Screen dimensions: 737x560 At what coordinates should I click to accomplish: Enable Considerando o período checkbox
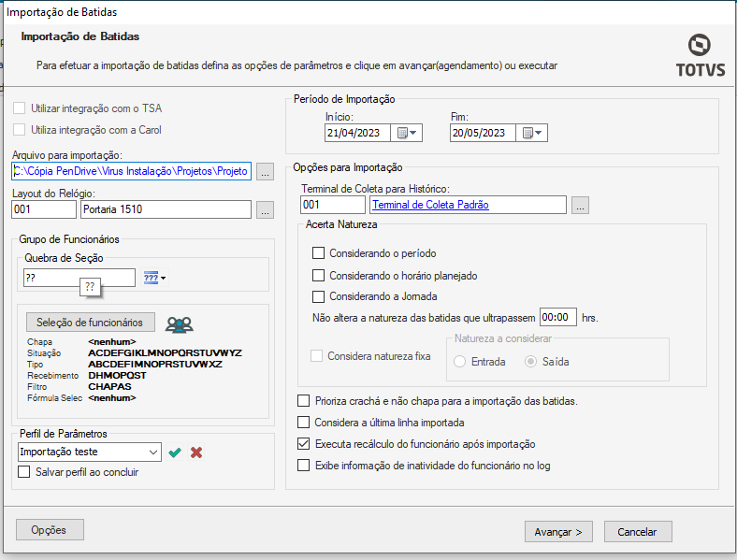point(319,253)
